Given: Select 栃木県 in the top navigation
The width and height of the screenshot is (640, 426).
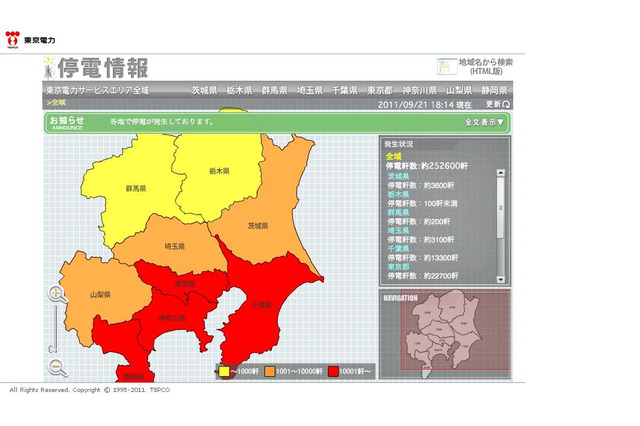Looking at the screenshot, I should click(240, 90).
